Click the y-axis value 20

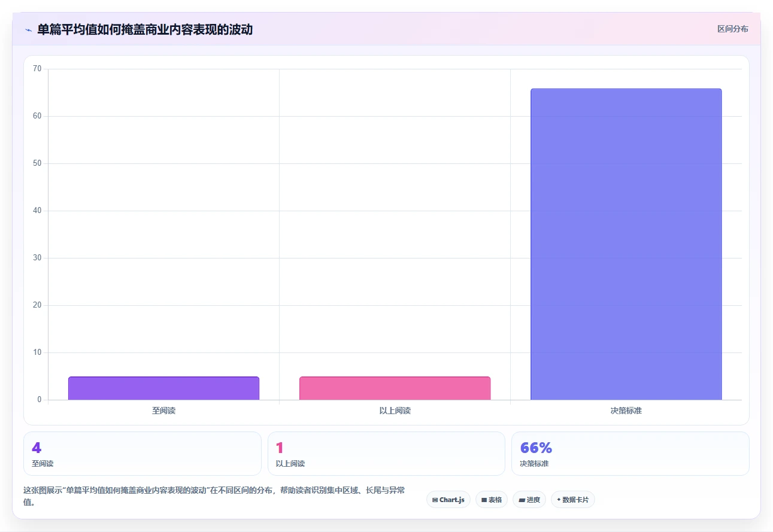click(x=37, y=305)
